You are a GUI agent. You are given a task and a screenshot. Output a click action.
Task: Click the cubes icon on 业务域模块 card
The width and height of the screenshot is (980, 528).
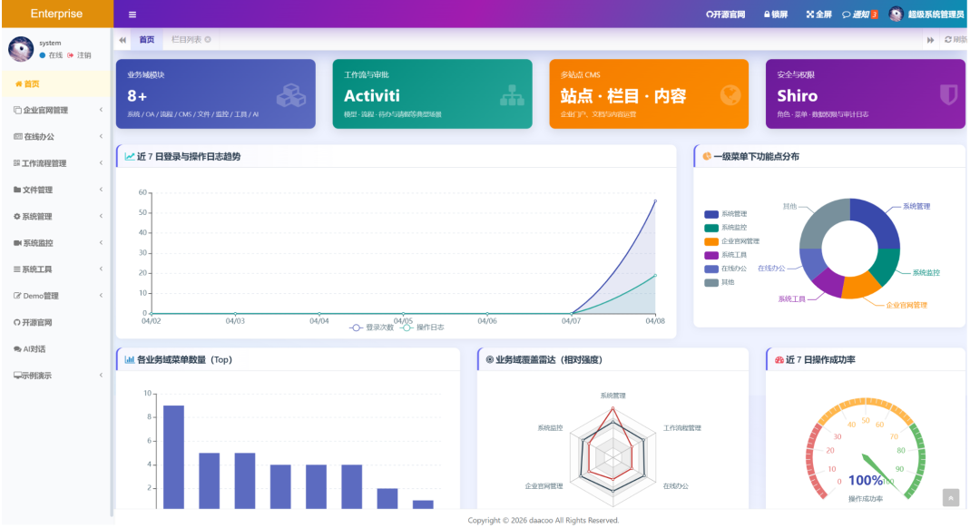[x=291, y=95]
